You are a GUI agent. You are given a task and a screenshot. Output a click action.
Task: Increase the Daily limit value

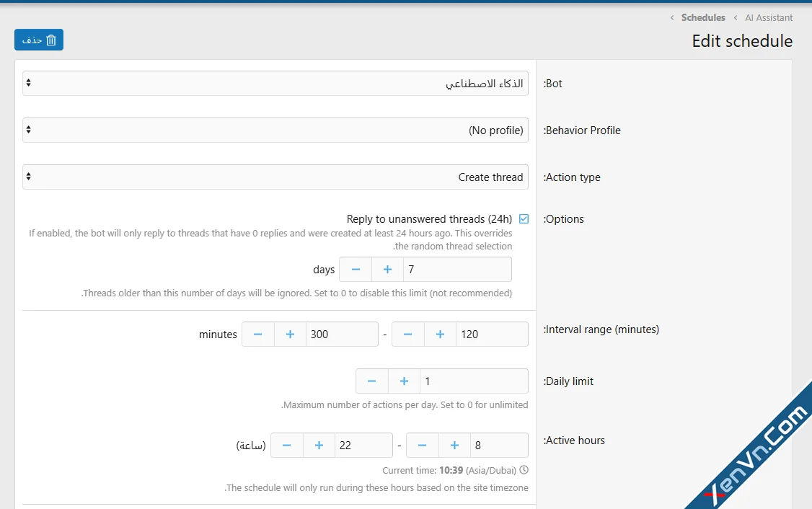[404, 381]
